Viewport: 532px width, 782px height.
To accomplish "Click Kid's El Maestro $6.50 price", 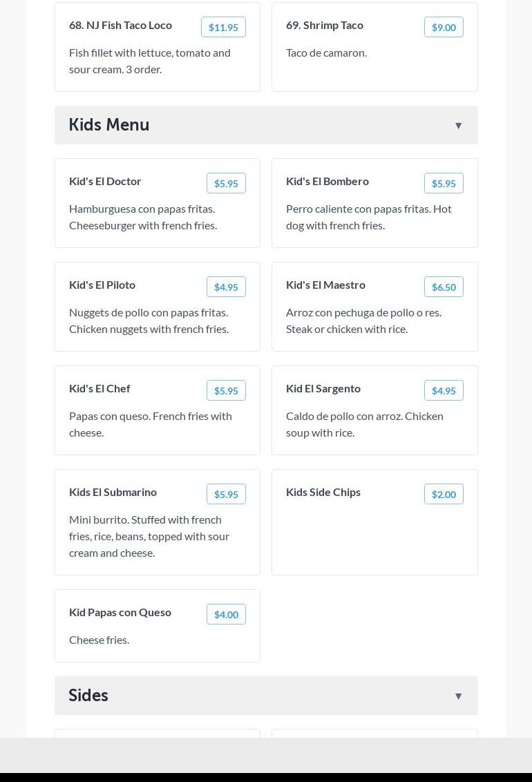I will (x=444, y=287).
